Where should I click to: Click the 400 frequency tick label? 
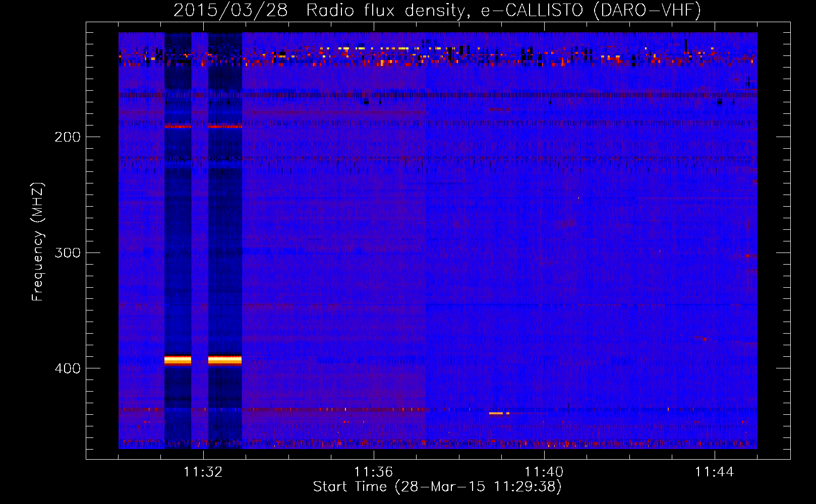click(68, 368)
